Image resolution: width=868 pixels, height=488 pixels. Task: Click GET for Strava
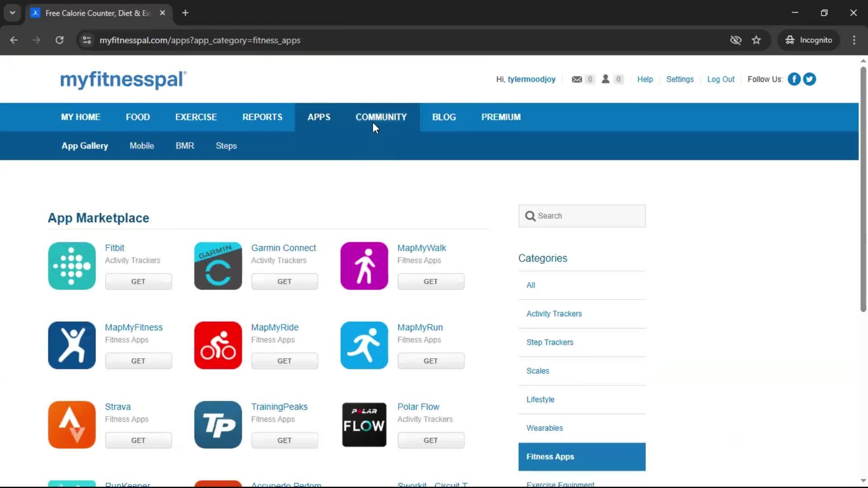[x=138, y=441]
